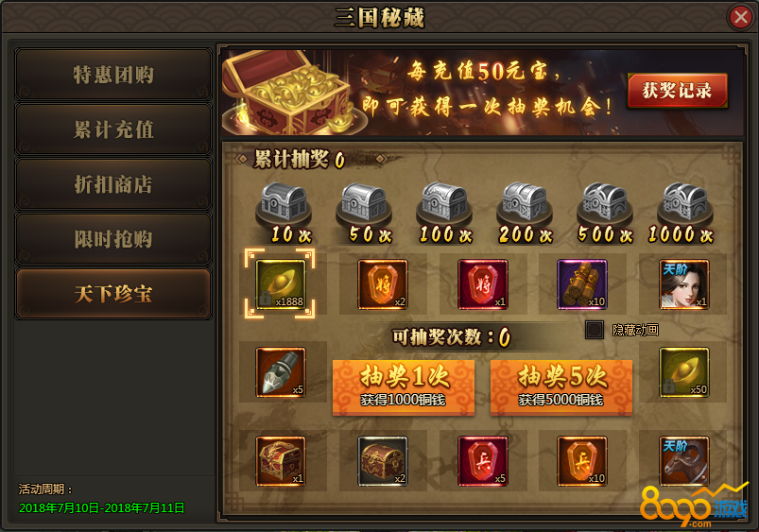Toggle the 隐藏动画 checkbox
This screenshot has width=759, height=532.
tap(594, 330)
